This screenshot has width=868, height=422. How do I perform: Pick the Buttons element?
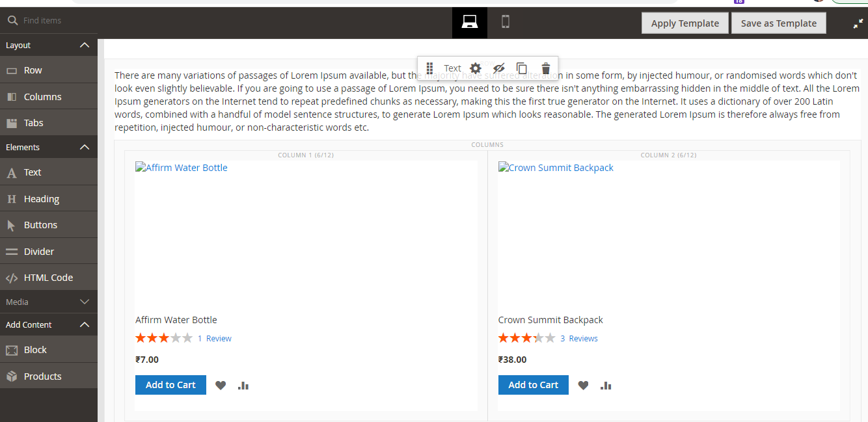pos(49,224)
